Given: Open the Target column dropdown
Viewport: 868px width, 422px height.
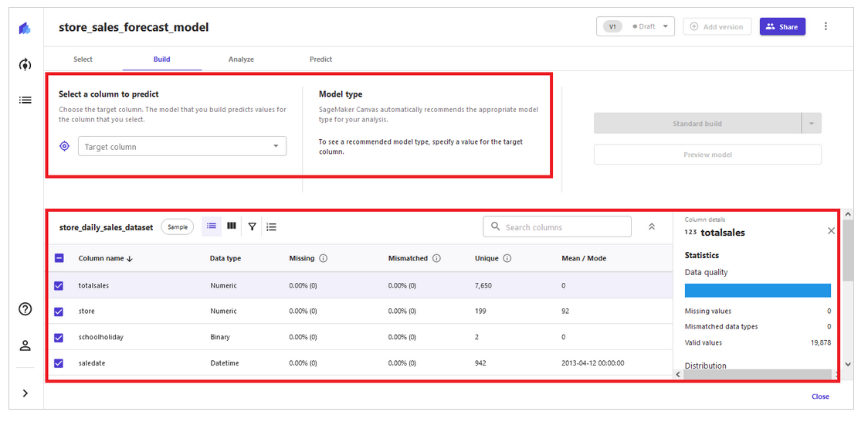Looking at the screenshot, I should tap(182, 146).
